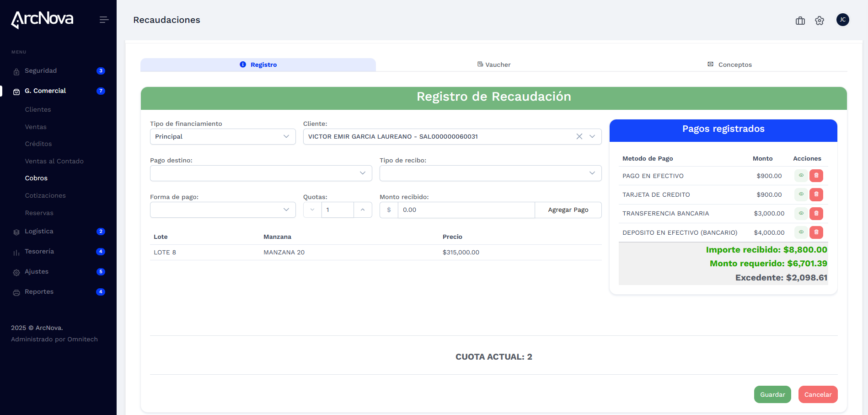Click the Guardar button
Viewport: 868px width, 415px height.
point(772,394)
